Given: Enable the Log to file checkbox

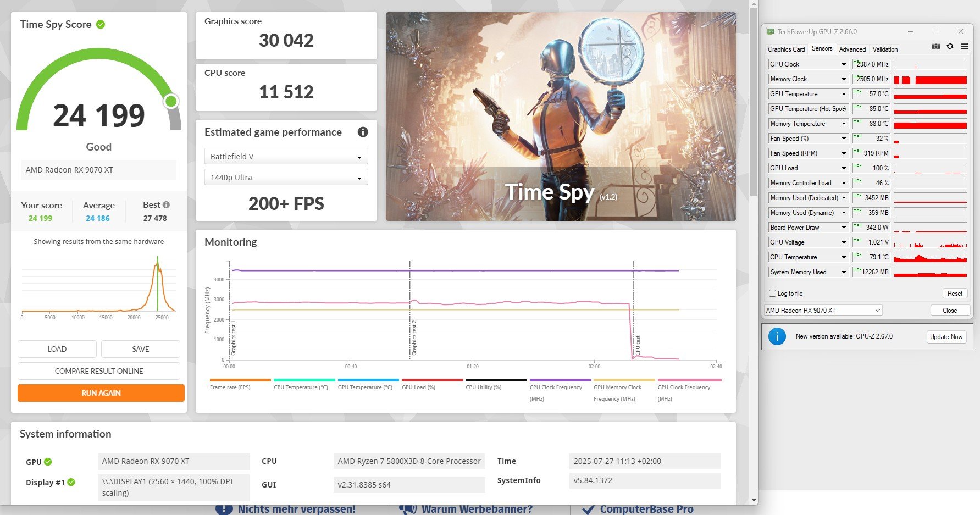Looking at the screenshot, I should pos(772,294).
